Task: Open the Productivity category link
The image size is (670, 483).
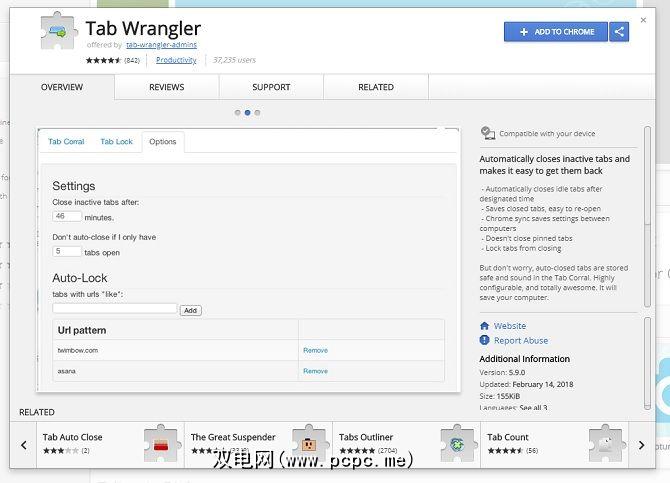Action: [176, 60]
